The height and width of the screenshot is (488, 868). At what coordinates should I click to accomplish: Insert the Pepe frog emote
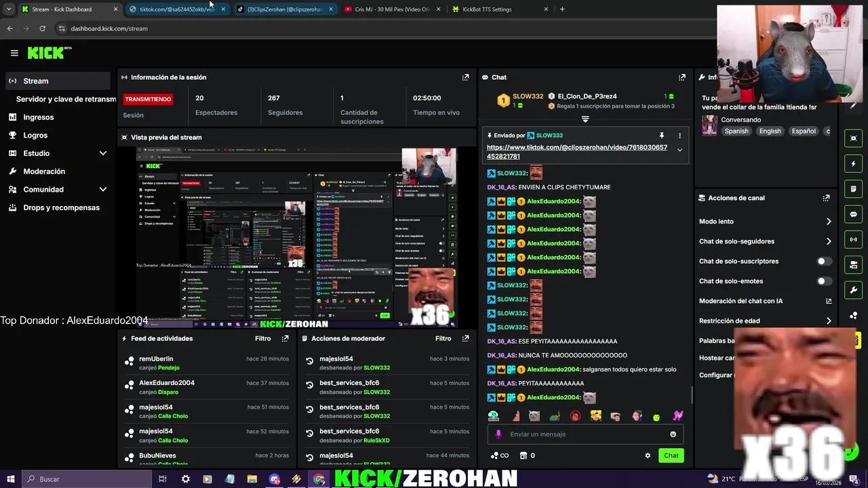[x=555, y=416]
